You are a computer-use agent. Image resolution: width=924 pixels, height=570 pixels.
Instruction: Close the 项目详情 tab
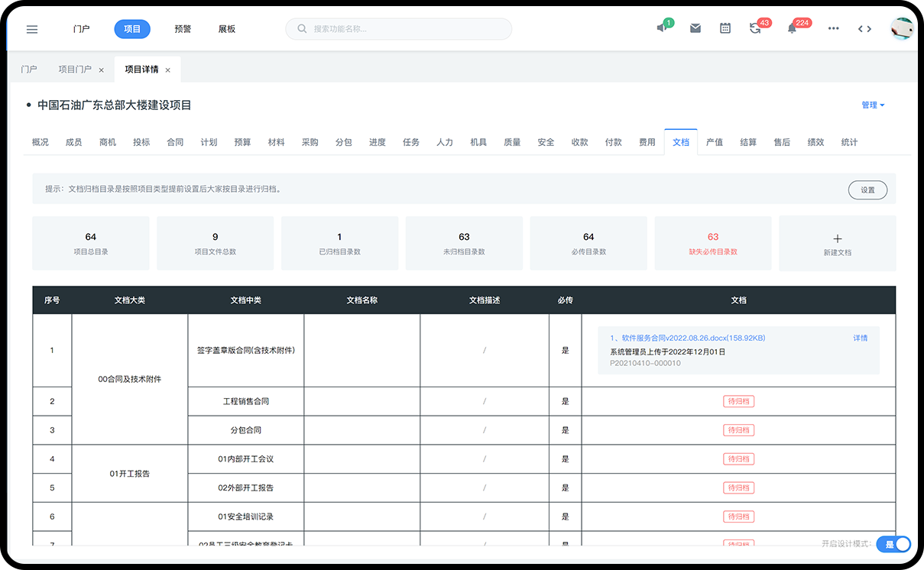coord(167,70)
